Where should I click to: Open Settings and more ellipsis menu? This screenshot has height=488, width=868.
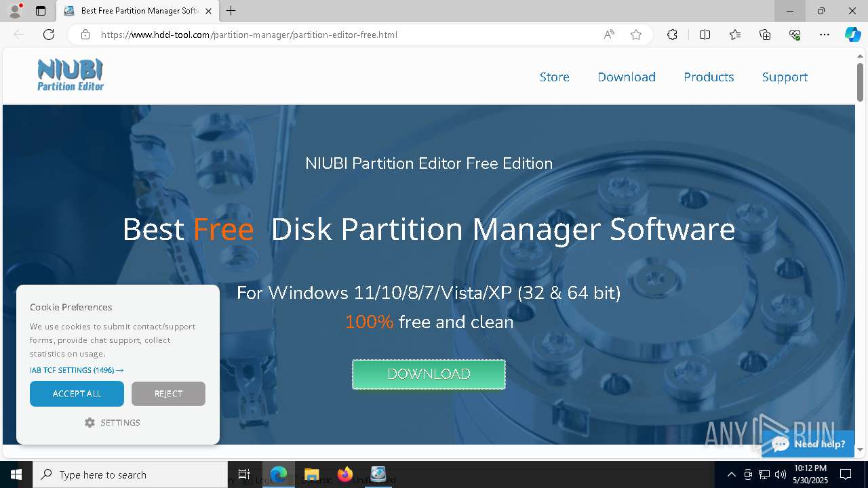click(825, 35)
